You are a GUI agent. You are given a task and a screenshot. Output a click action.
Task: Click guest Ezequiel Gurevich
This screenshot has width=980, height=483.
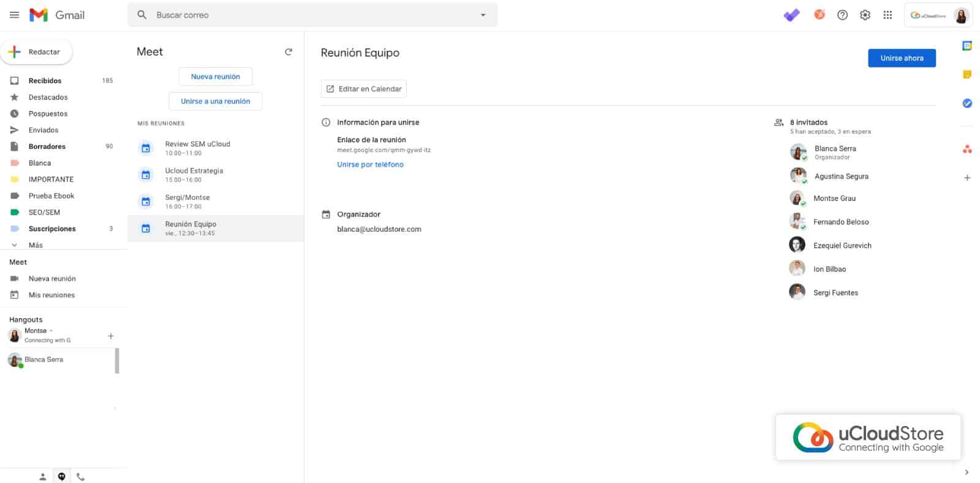click(x=842, y=245)
